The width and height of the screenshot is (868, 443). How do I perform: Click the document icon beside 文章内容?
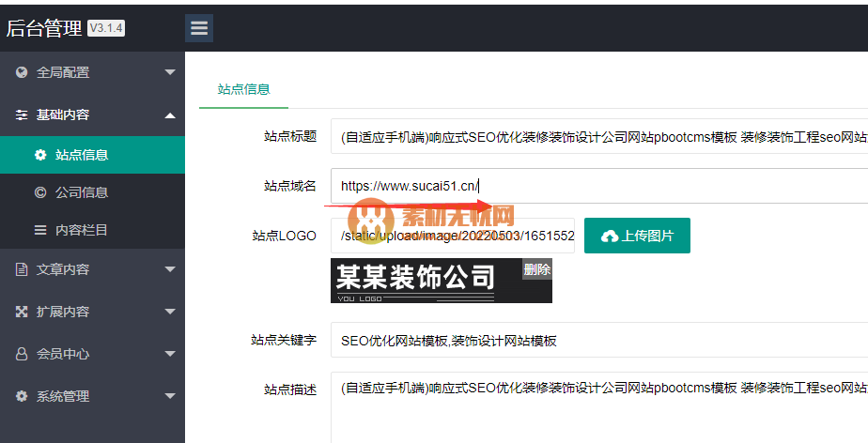click(x=22, y=269)
